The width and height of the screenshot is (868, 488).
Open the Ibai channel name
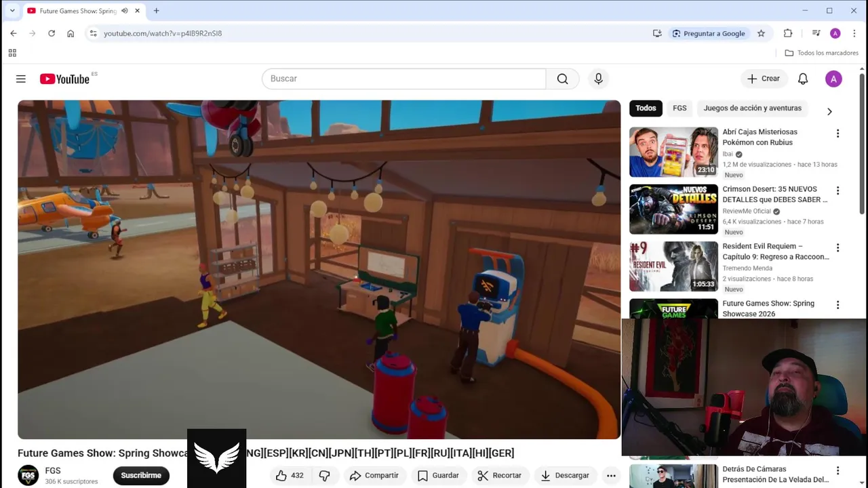tap(728, 154)
